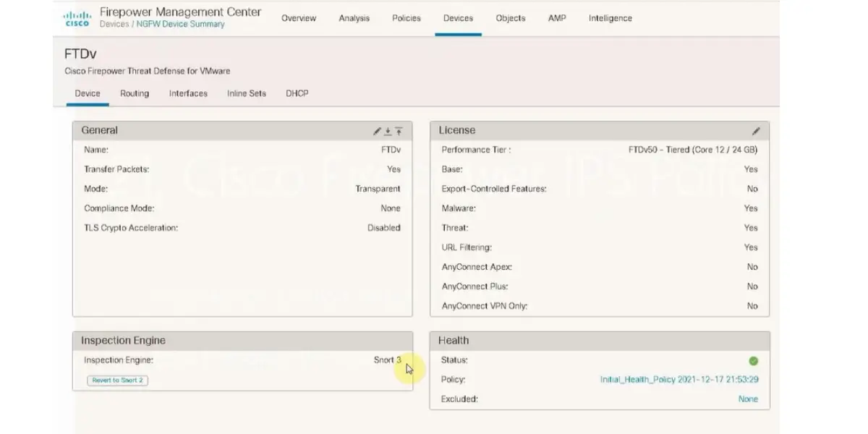
Task: Edit the General section with pencil icon
Action: 377,131
